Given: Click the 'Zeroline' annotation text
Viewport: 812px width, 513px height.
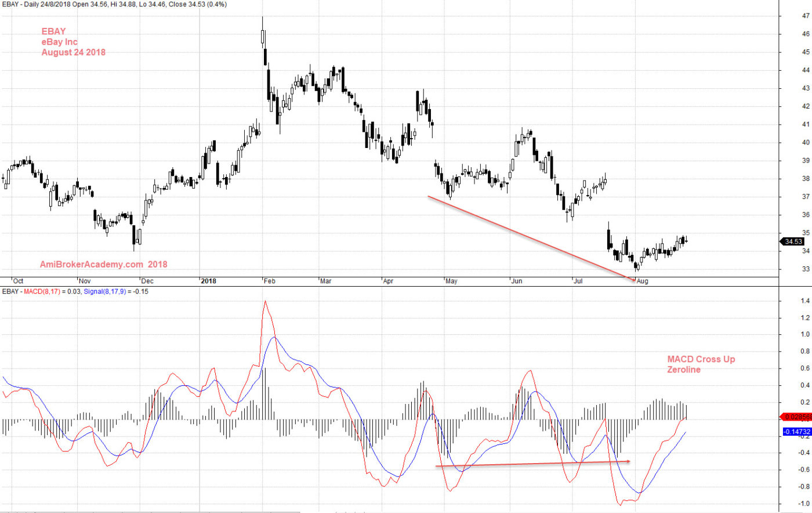Looking at the screenshot, I should pos(684,370).
